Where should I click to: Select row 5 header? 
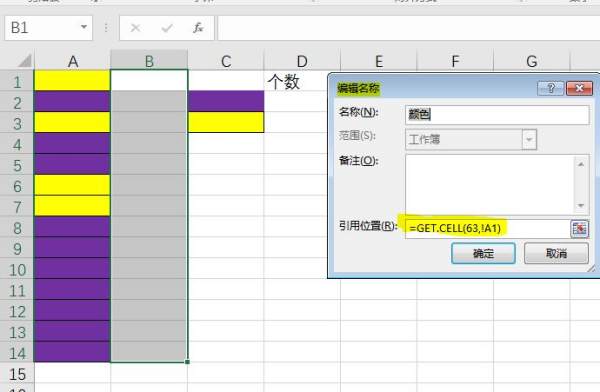pos(17,165)
